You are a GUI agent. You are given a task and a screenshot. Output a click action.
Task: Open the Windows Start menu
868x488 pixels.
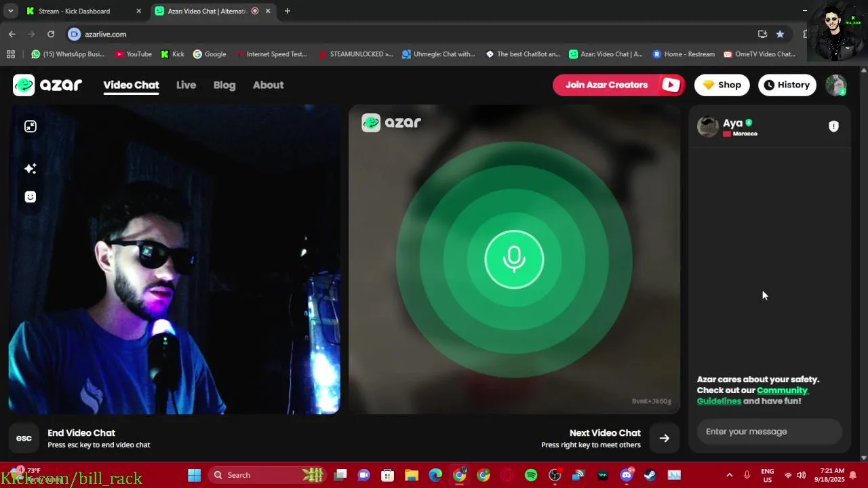[194, 475]
